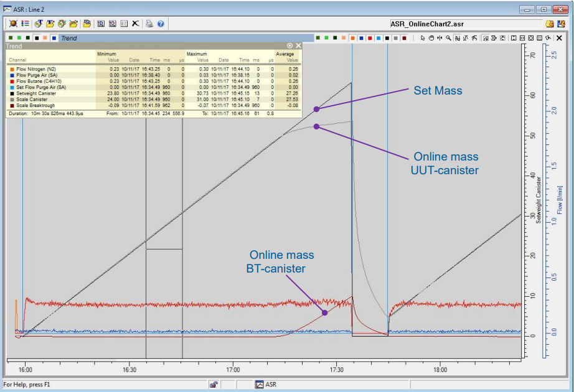Click the print icon in the main toolbar

click(149, 24)
